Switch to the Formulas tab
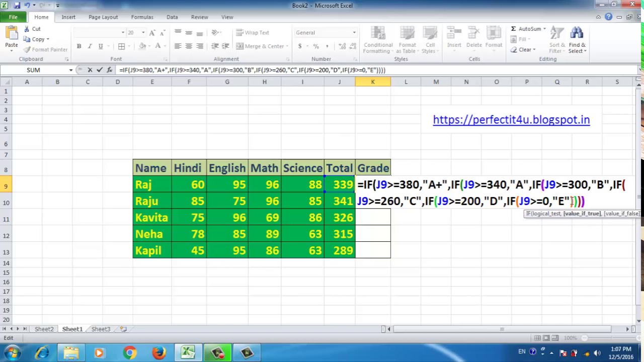Screen dimensions: 644x362 [x=142, y=17]
